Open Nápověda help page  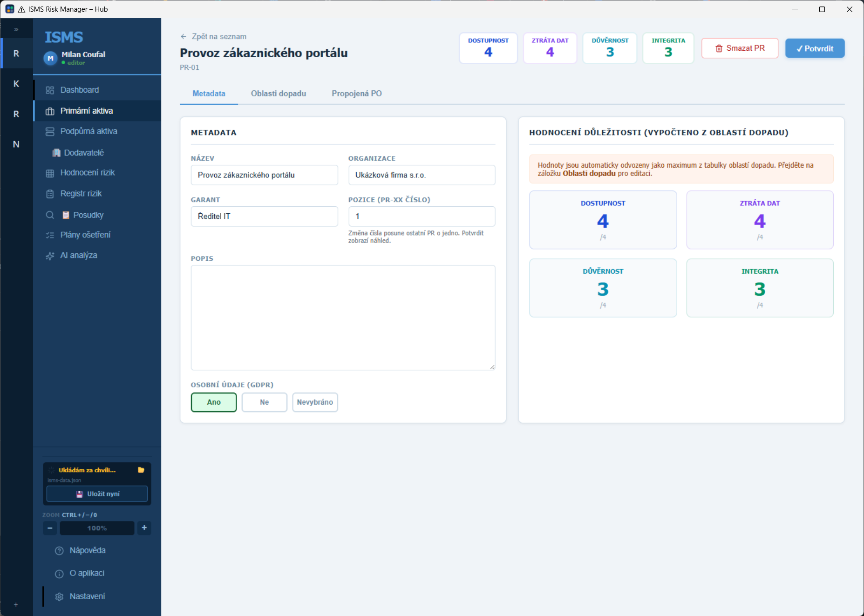(x=97, y=550)
